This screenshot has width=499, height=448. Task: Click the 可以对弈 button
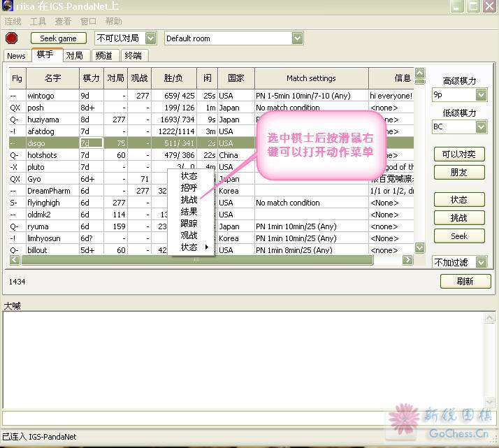pos(459,154)
